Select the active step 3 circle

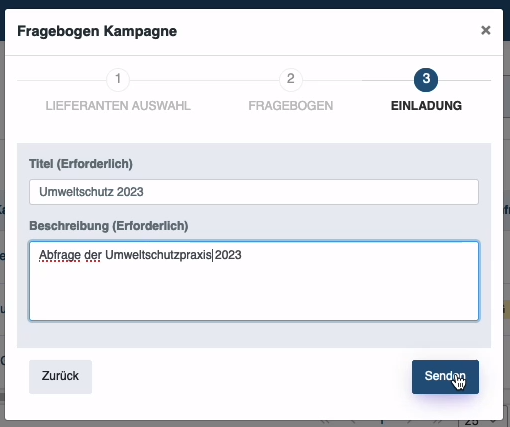pos(426,80)
